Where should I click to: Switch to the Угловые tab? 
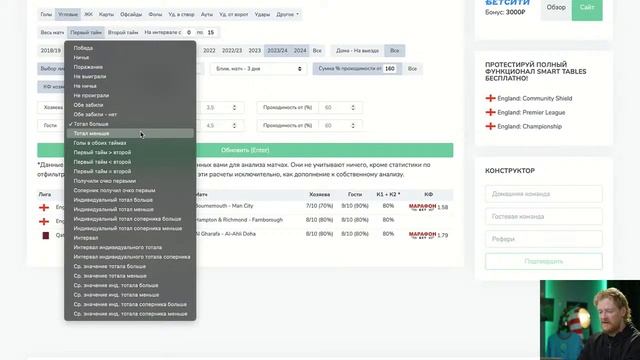coord(68,14)
